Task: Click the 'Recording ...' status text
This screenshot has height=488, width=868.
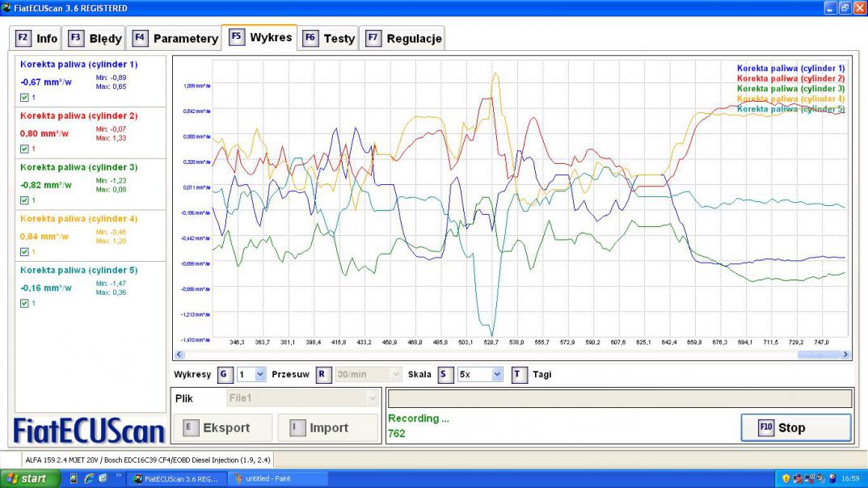Action: tap(419, 419)
